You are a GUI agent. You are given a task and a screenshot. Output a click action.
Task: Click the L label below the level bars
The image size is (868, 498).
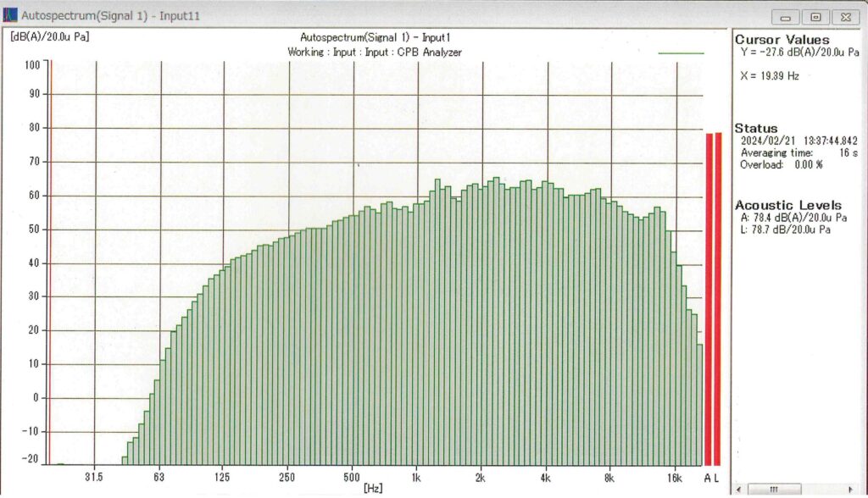pyautogui.click(x=716, y=478)
